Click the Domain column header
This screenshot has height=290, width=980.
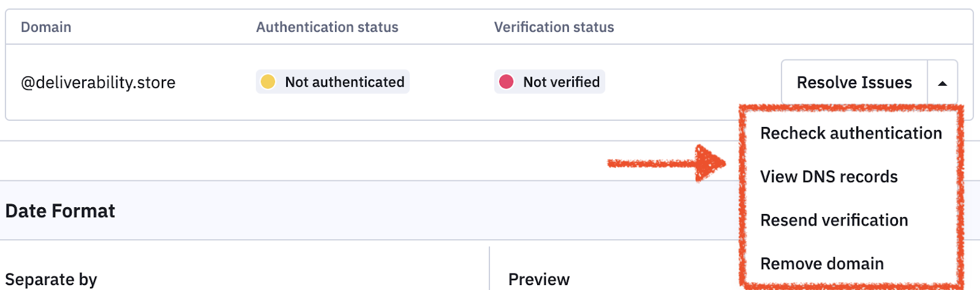pyautogui.click(x=46, y=27)
